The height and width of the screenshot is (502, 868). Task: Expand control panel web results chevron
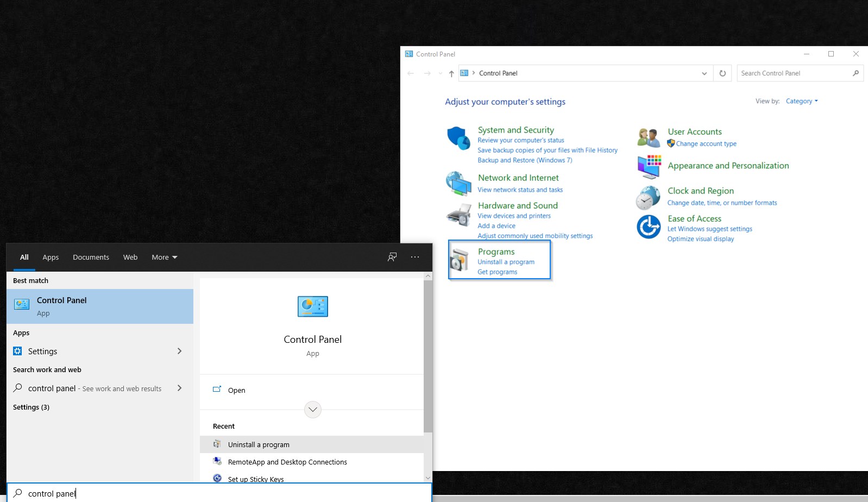(180, 388)
